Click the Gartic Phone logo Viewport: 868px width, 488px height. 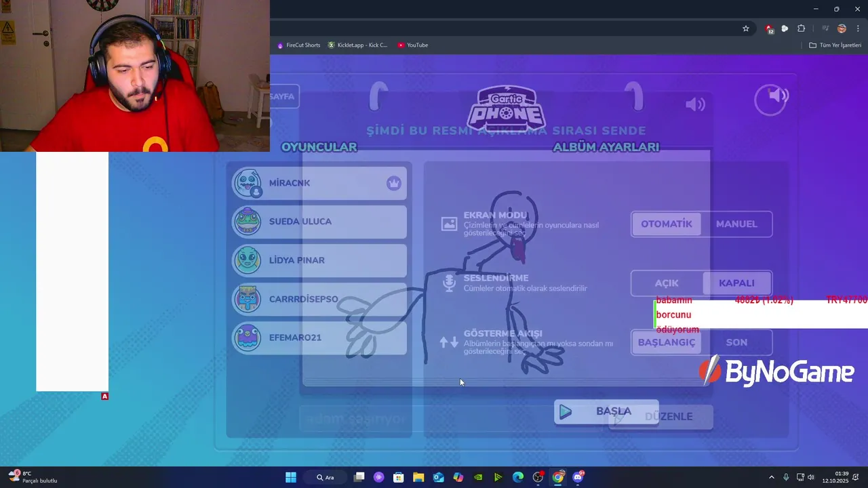(x=507, y=108)
